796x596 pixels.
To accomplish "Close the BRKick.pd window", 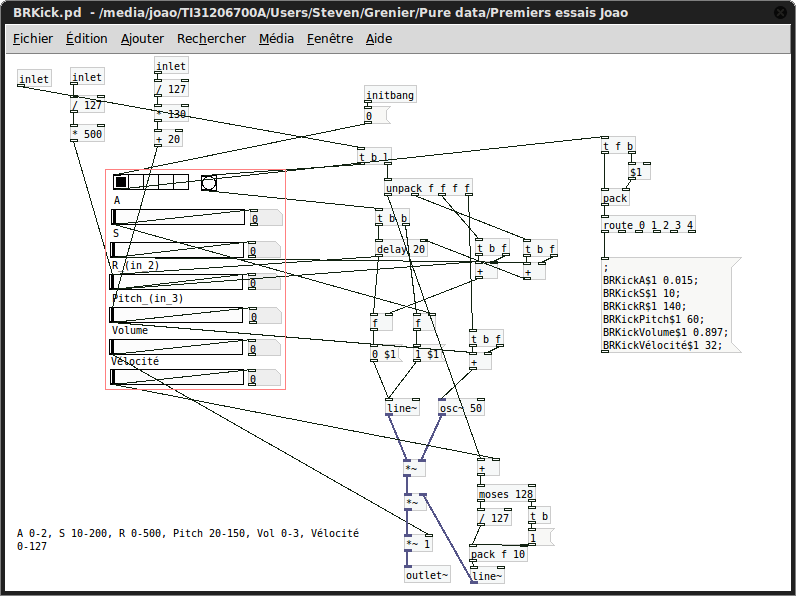I will point(780,12).
